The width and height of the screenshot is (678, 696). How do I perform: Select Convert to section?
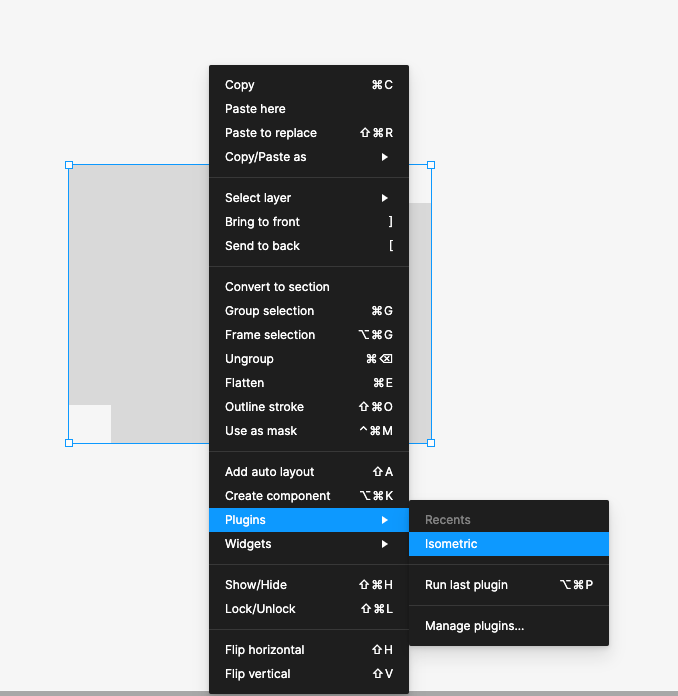tap(309, 287)
